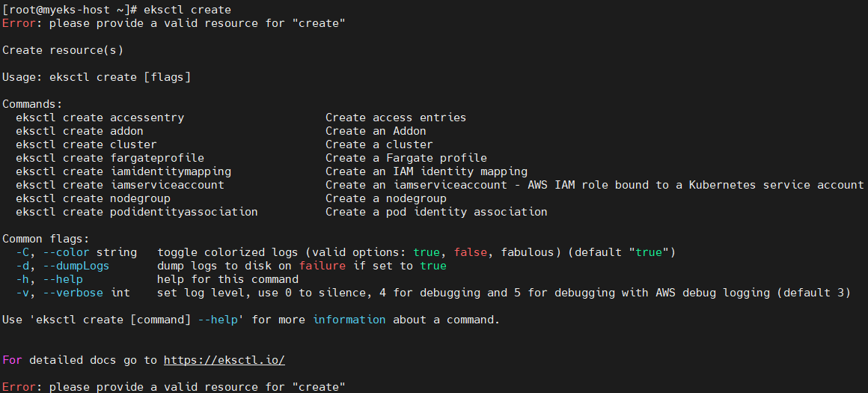
Task: Click description 'Create access entries'
Action: pyautogui.click(x=396, y=118)
